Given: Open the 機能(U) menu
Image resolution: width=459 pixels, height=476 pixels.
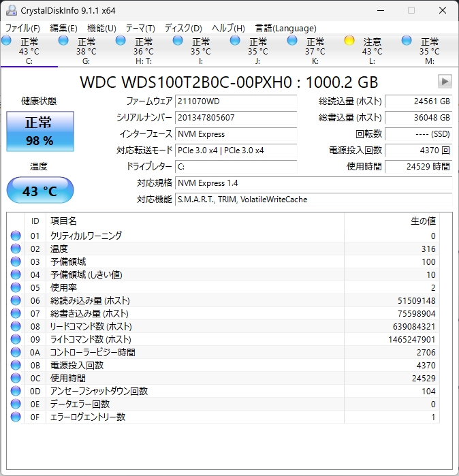Looking at the screenshot, I should (x=101, y=28).
